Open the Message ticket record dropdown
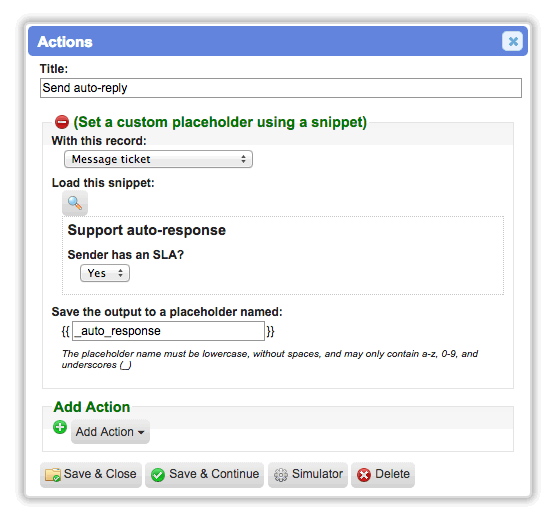 pos(158,159)
